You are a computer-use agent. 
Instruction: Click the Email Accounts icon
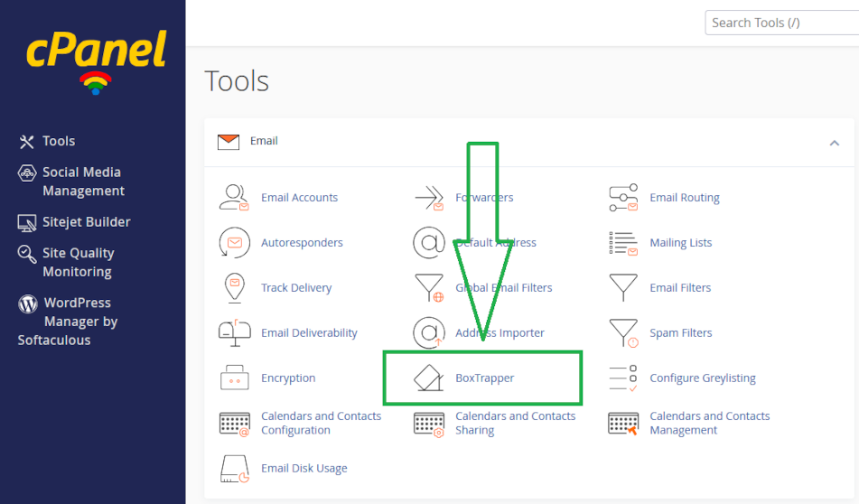tap(234, 198)
